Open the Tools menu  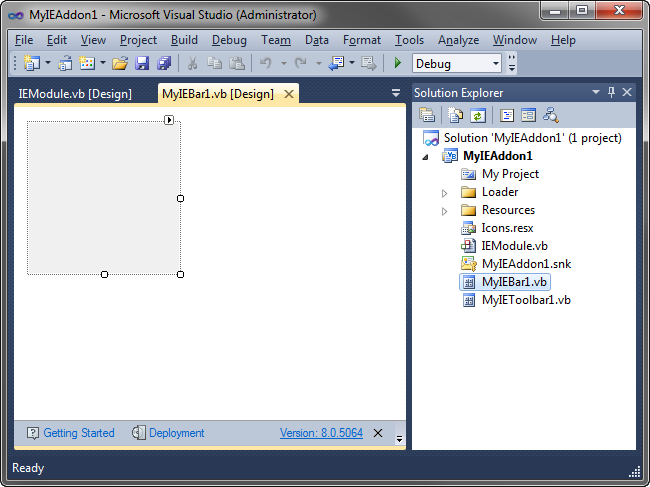(410, 40)
